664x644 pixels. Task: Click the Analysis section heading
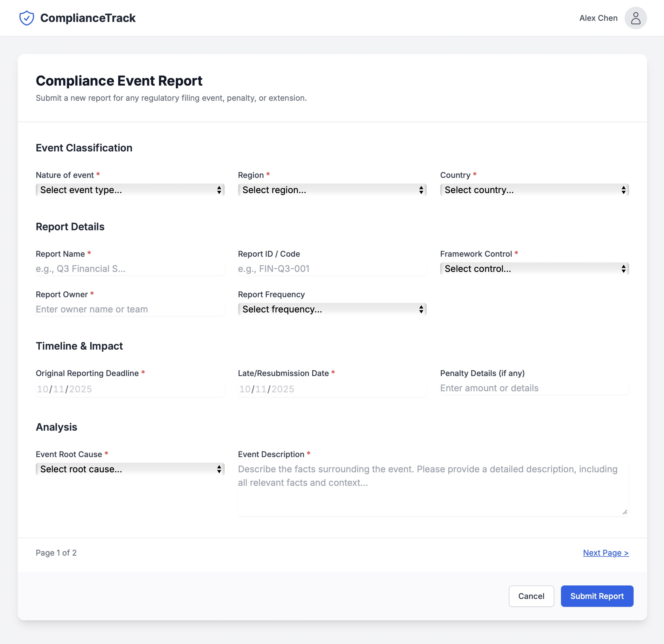[57, 427]
